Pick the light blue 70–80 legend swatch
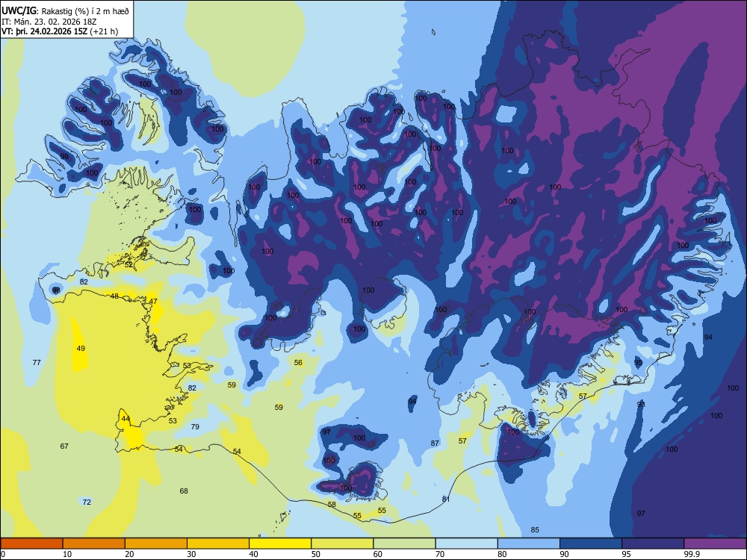Viewport: 747px width, 560px height. (x=466, y=544)
